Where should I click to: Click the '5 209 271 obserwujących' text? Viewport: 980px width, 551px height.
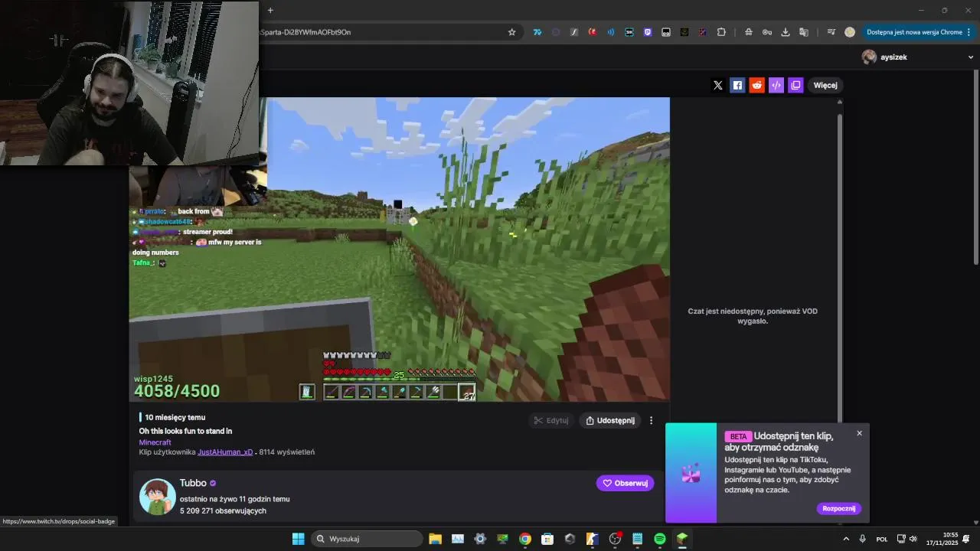click(x=223, y=510)
